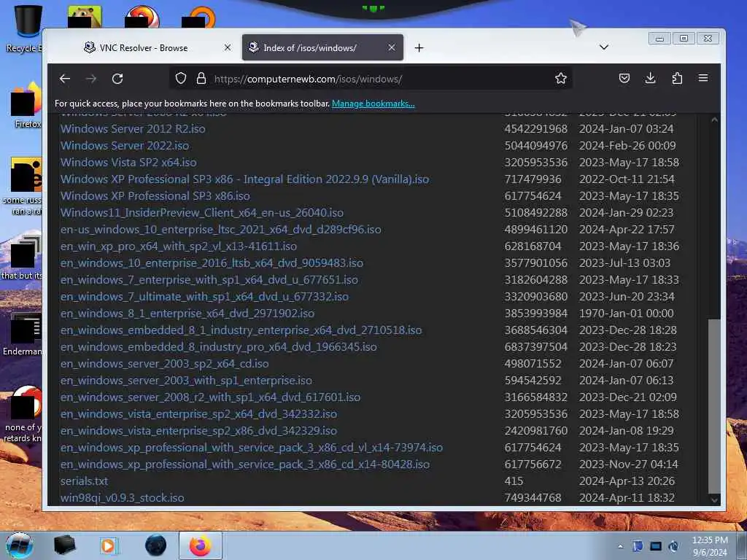Image resolution: width=747 pixels, height=560 pixels.
Task: Download en_windows_8_1_enterprise_x64 iso
Action: 187,313
